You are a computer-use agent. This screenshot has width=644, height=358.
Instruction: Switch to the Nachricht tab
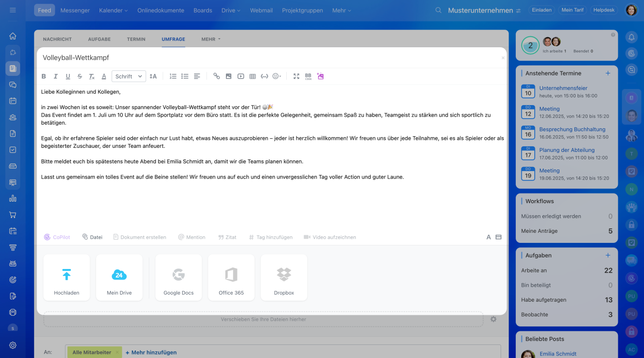coord(57,39)
